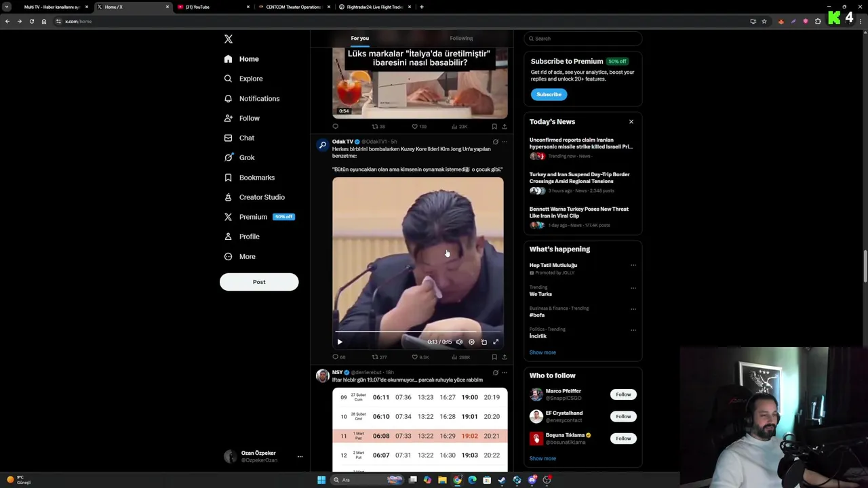Bookmark the Odak TV post
The image size is (868, 488).
point(494,357)
